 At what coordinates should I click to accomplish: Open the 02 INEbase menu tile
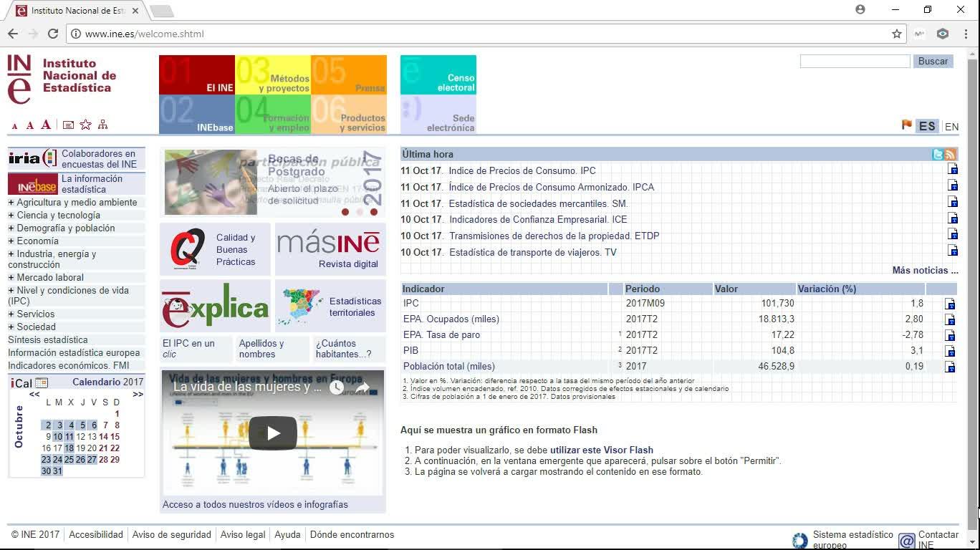pyautogui.click(x=197, y=115)
